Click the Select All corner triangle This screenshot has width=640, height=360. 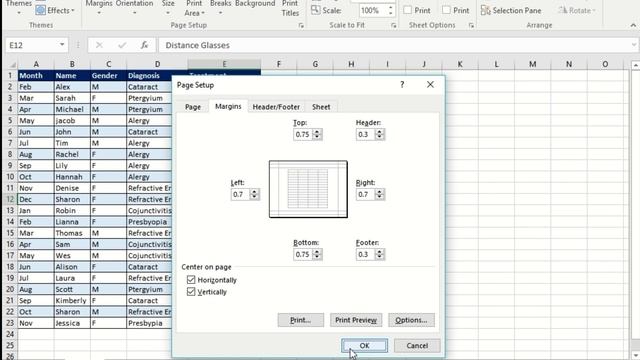pyautogui.click(x=12, y=64)
